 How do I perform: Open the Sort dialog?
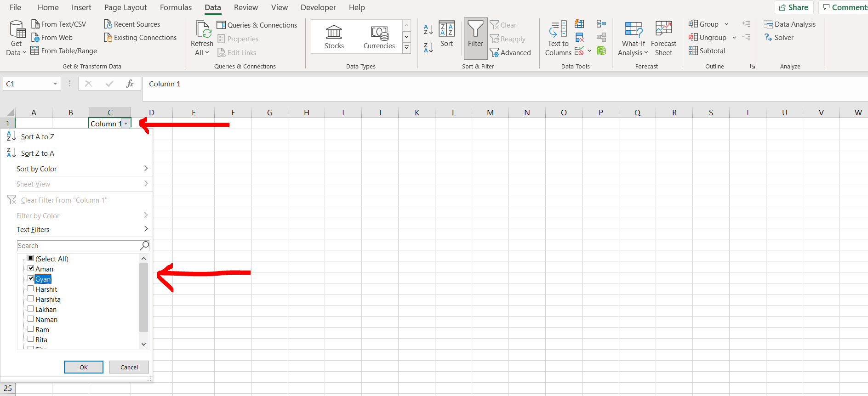pyautogui.click(x=447, y=34)
